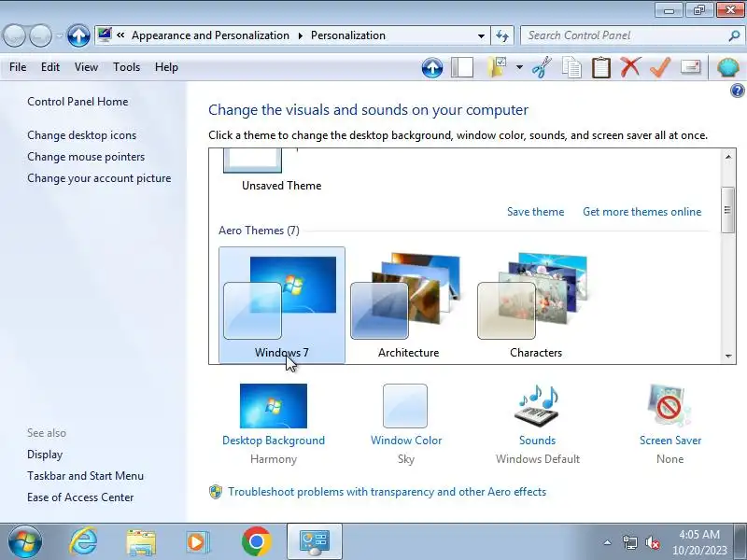The height and width of the screenshot is (560, 747).
Task: Open Screen Saver settings icon
Action: pos(669,406)
